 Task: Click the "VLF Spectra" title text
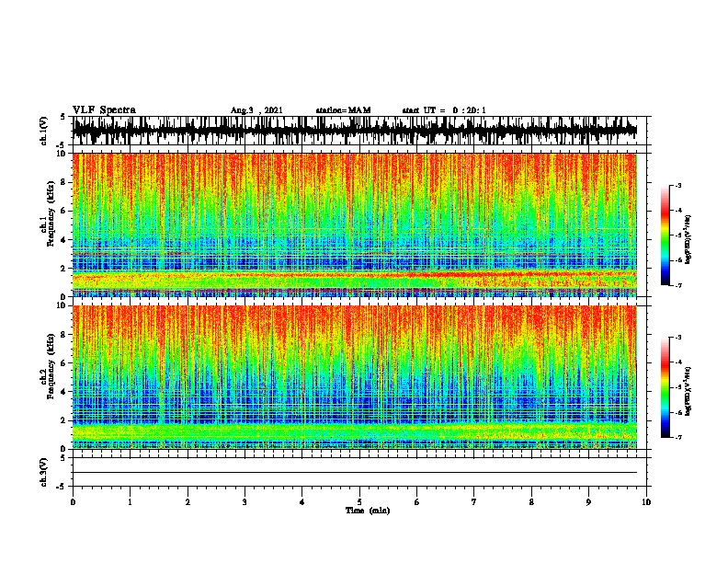(x=104, y=110)
